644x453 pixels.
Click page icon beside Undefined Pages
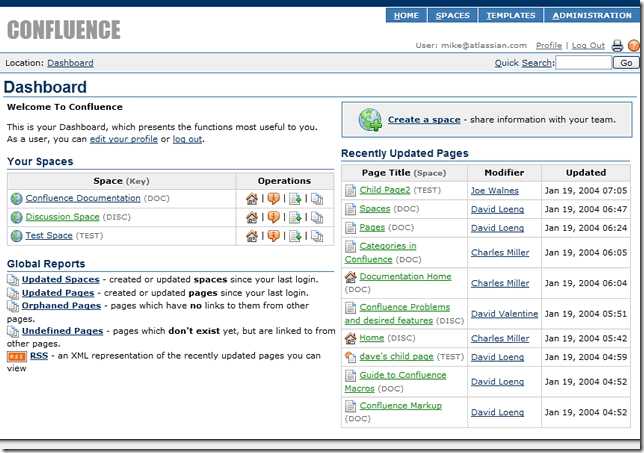(x=13, y=331)
